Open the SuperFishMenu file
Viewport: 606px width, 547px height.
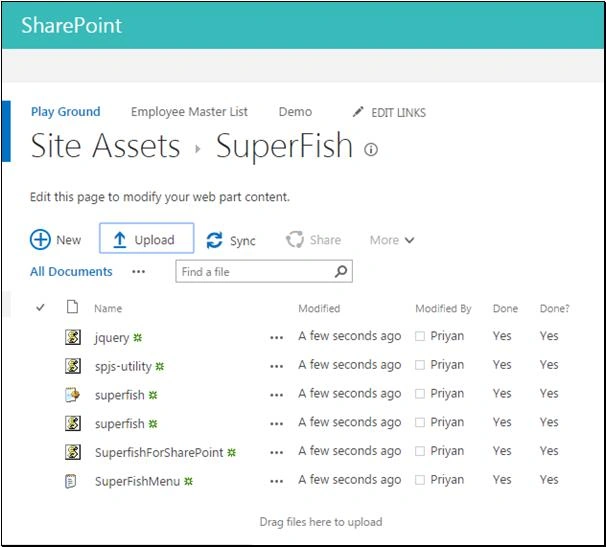click(138, 481)
